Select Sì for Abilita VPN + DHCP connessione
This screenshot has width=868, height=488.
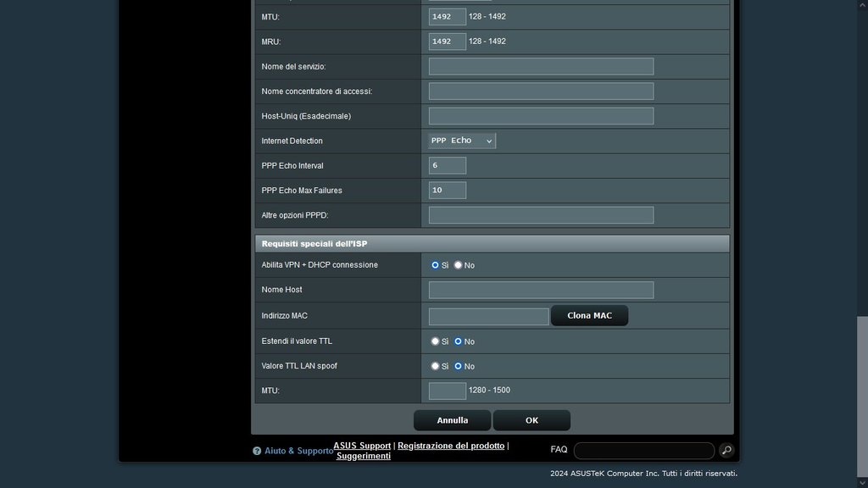435,265
